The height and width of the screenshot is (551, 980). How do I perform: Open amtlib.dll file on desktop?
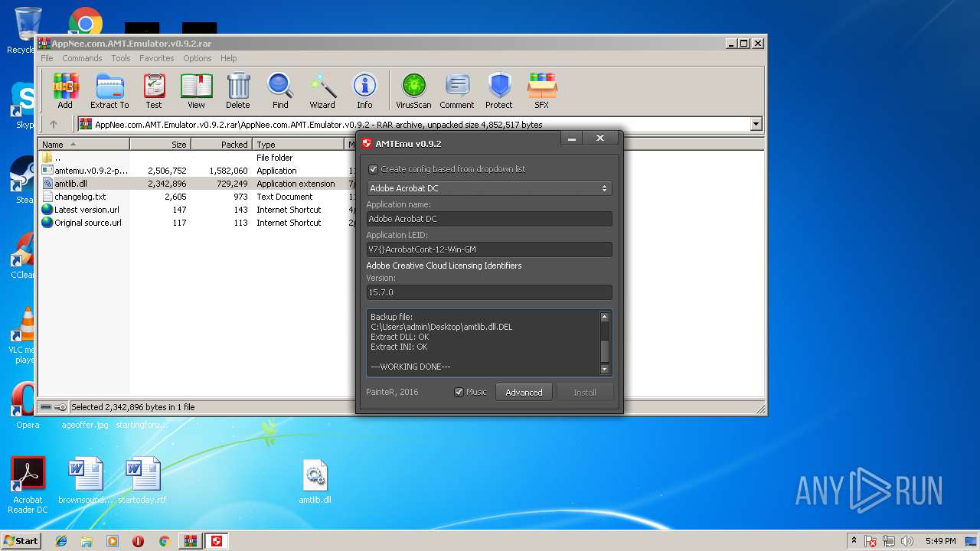click(x=315, y=481)
